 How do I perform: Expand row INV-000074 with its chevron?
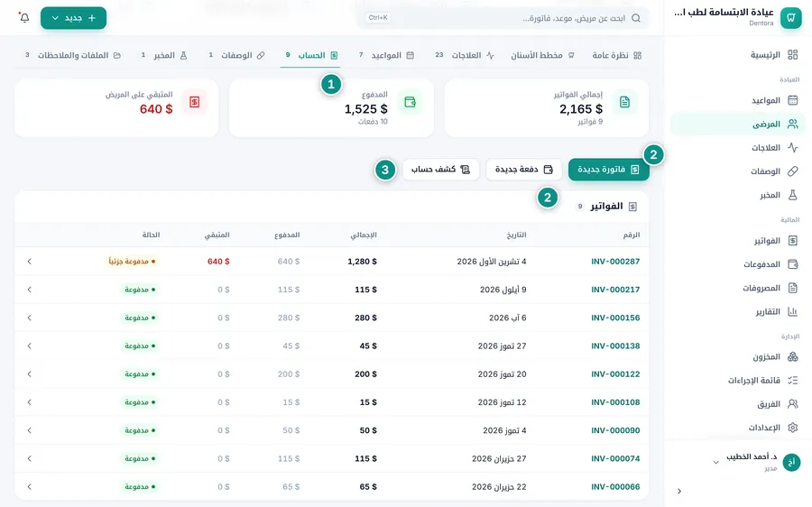pos(29,458)
